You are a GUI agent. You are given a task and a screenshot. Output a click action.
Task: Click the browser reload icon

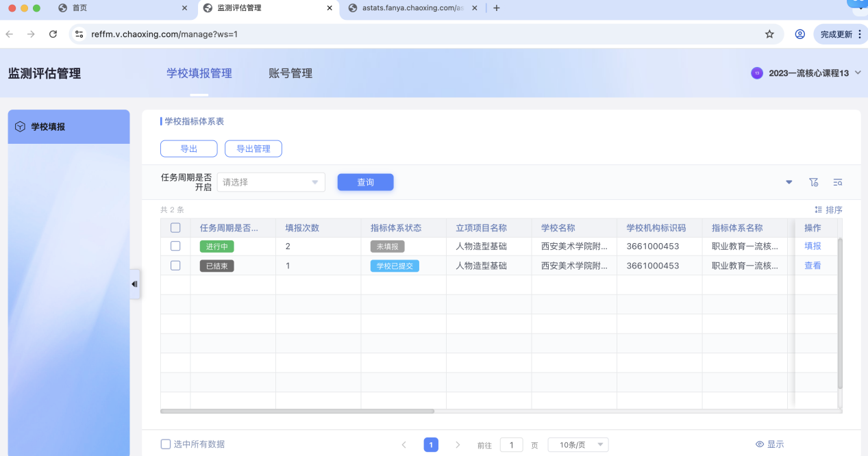click(x=53, y=34)
